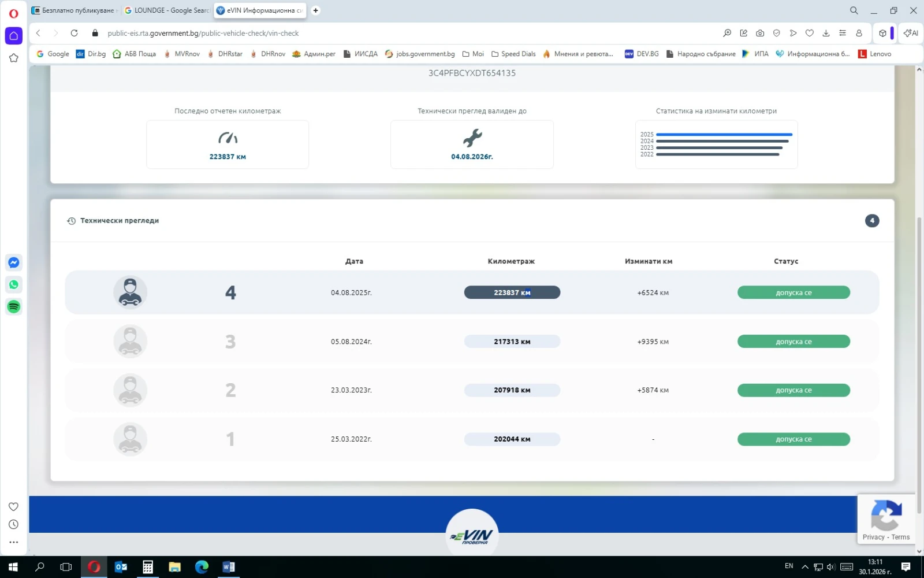Add page to bookmarks heart icon

[x=810, y=33]
